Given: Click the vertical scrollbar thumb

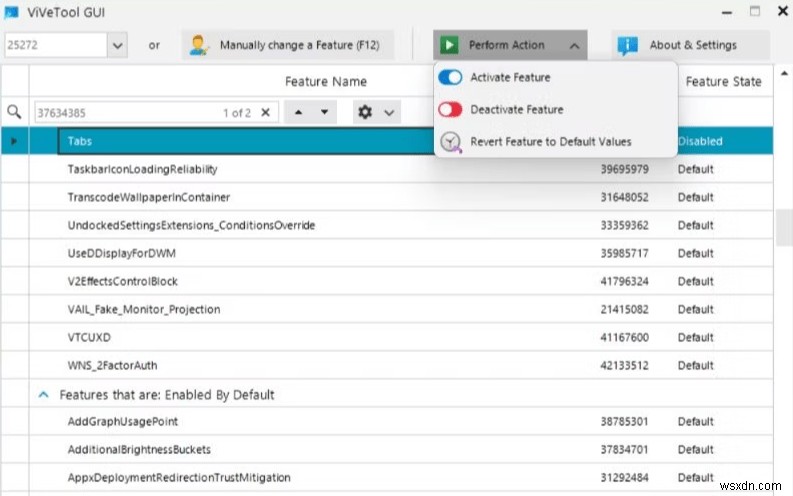Looking at the screenshot, I should [784, 227].
